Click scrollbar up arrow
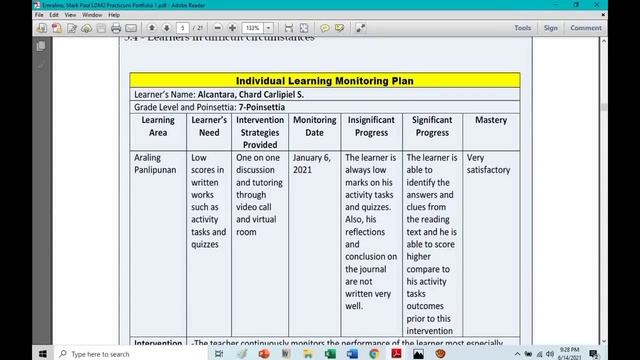 click(x=604, y=41)
